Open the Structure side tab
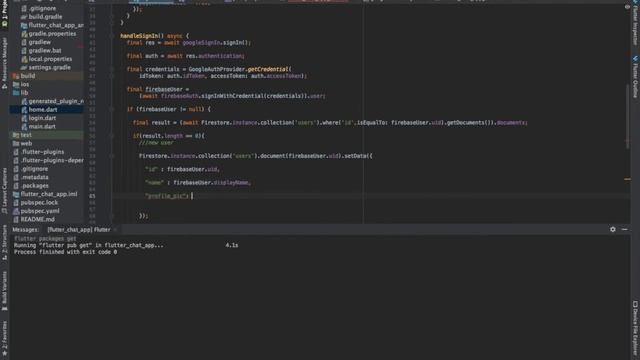 click(x=4, y=243)
